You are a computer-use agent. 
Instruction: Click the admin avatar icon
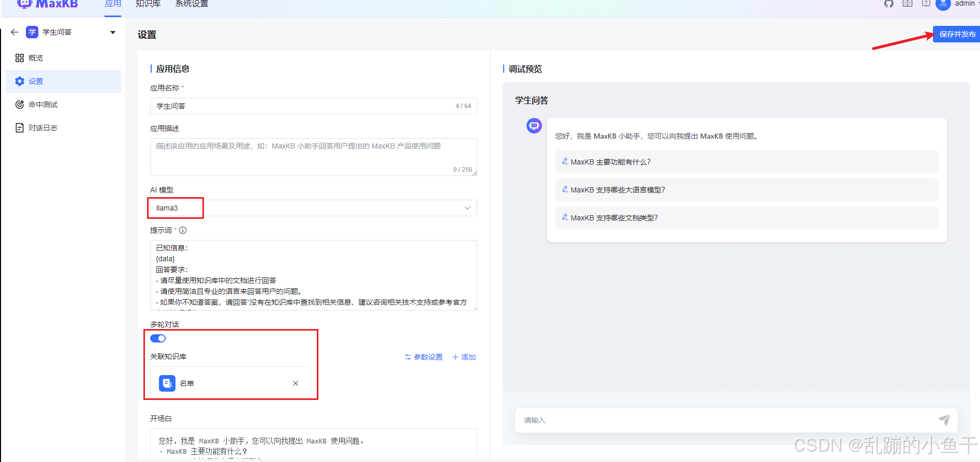click(x=943, y=4)
